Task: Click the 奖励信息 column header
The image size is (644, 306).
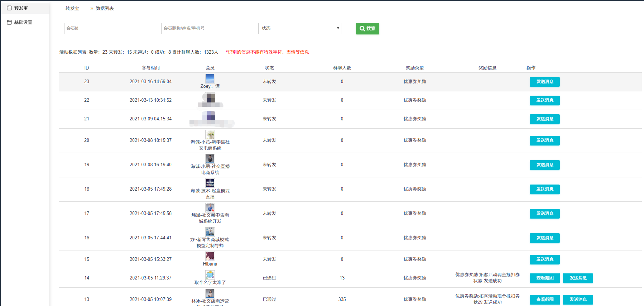Action: [x=487, y=68]
